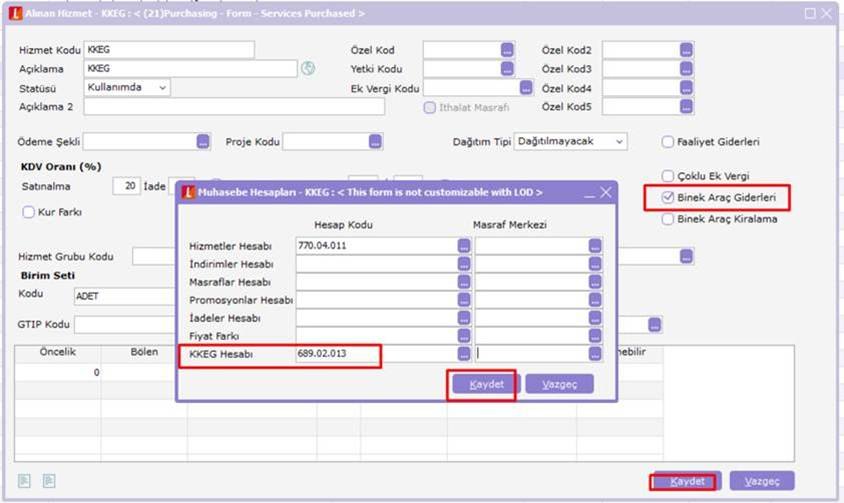The height and width of the screenshot is (503, 844).
Task: Uncheck Binek Araç Giderleri
Action: click(x=667, y=198)
